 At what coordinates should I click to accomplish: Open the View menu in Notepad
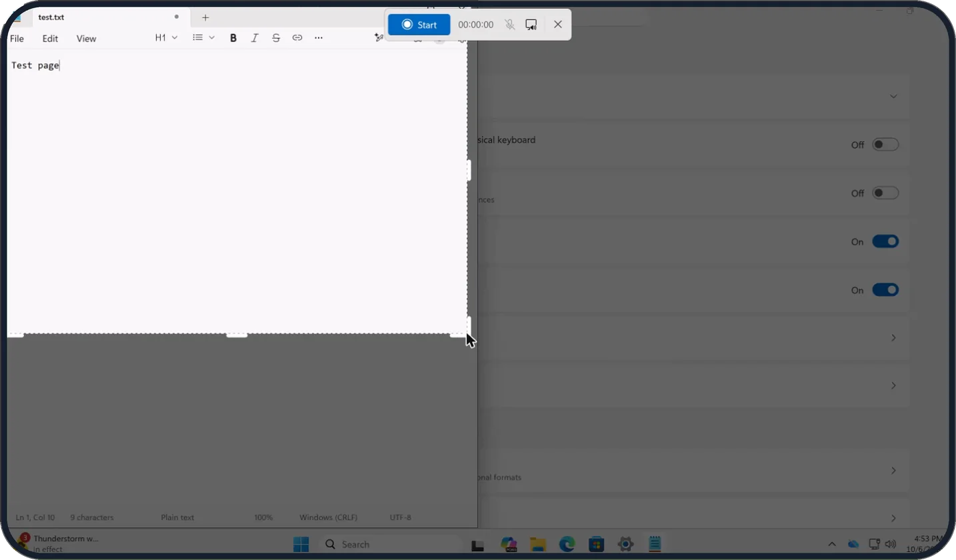pyautogui.click(x=86, y=39)
